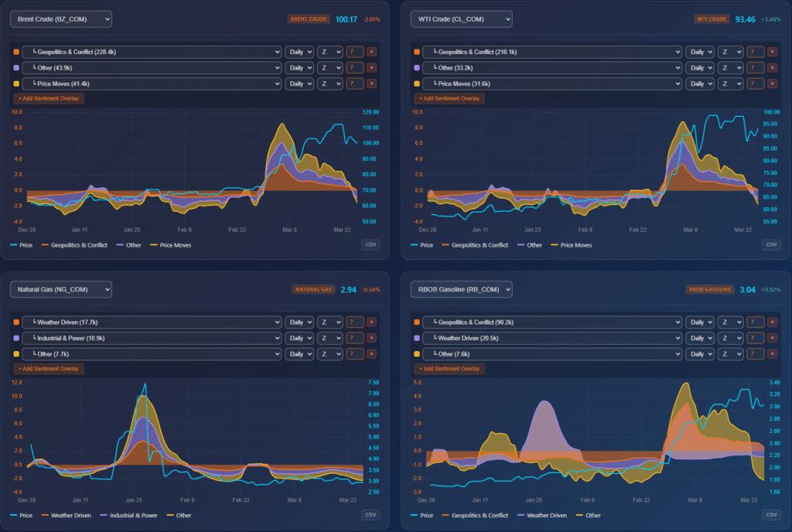Remove the Geopolitics & Conflict (210.1k) overlay in WTI panel

click(x=773, y=52)
